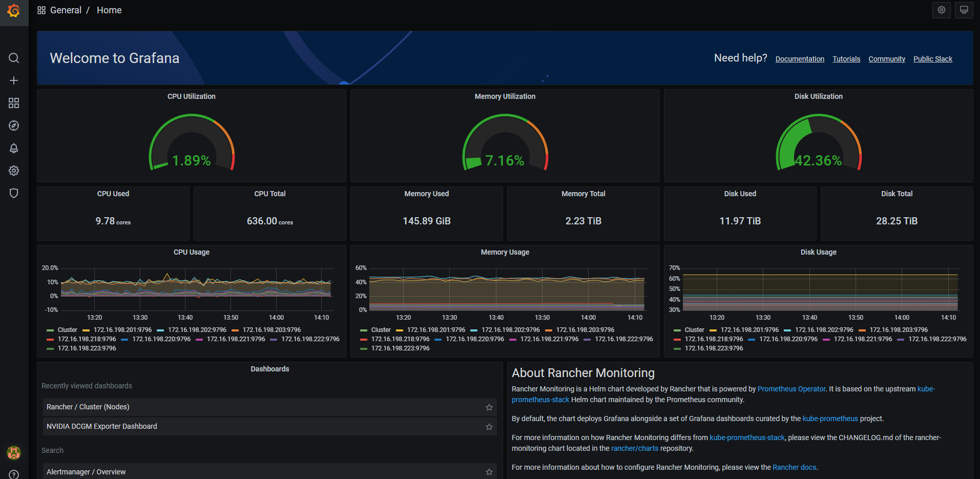Click the Disk Utilization gauge showing 42.36%
980x479 pixels.
point(819,142)
